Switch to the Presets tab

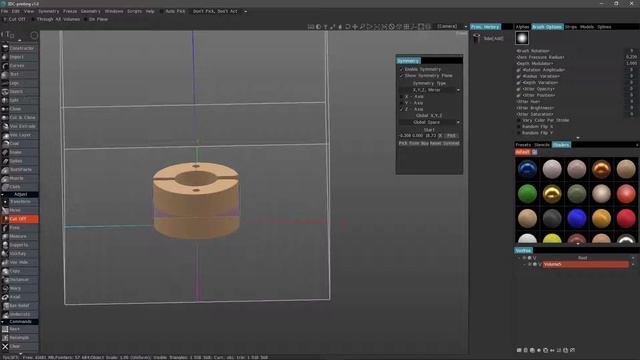coord(523,145)
